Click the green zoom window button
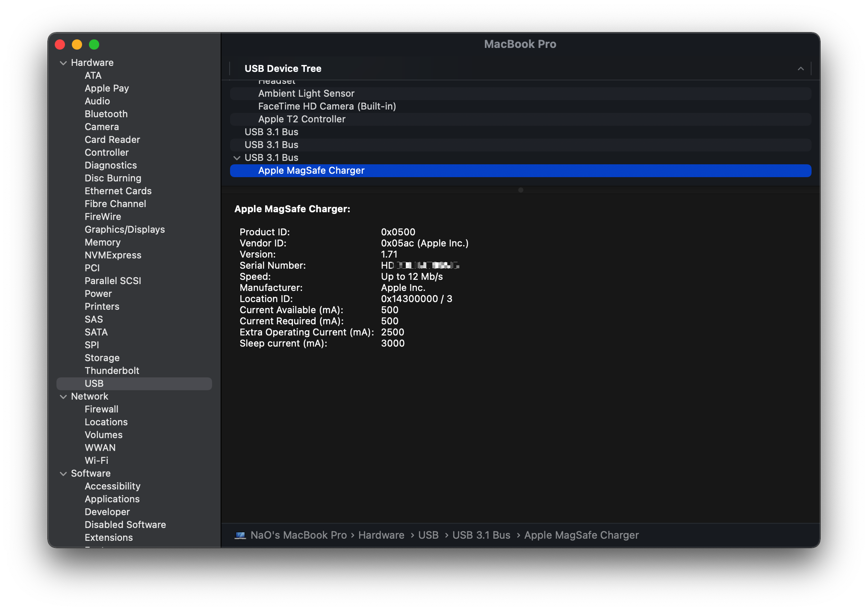This screenshot has width=868, height=611. pyautogui.click(x=94, y=44)
